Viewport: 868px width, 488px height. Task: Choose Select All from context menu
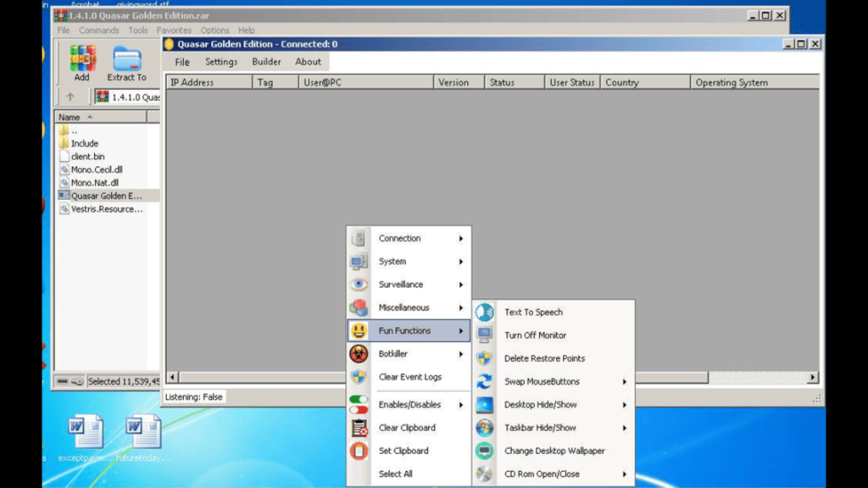point(409,474)
